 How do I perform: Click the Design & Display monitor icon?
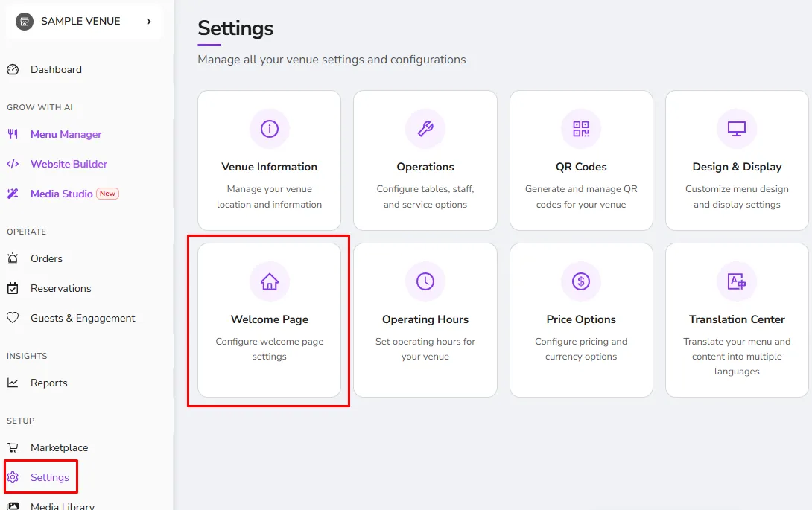[x=737, y=128]
